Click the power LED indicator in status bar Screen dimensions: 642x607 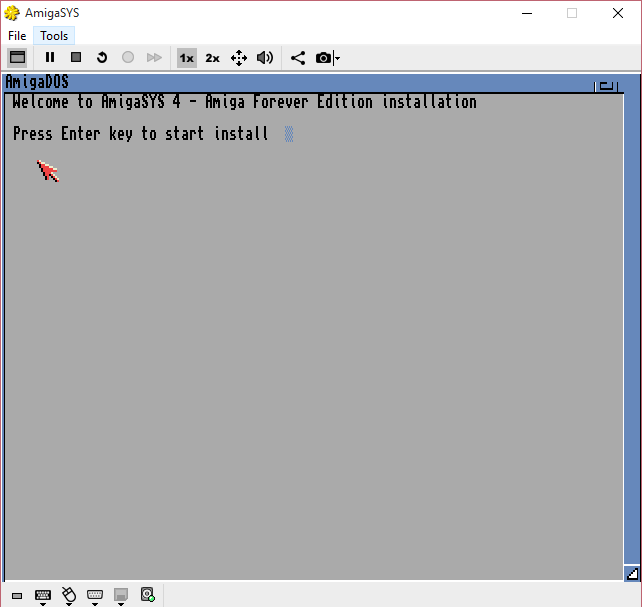click(x=17, y=596)
